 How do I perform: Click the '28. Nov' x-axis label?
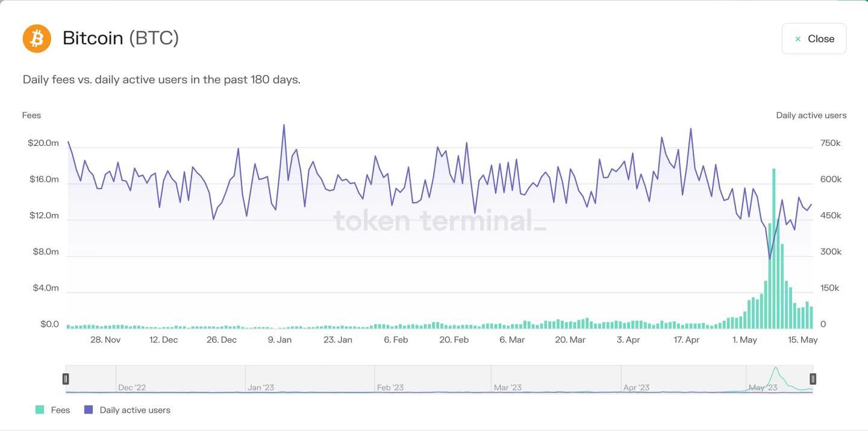105,340
